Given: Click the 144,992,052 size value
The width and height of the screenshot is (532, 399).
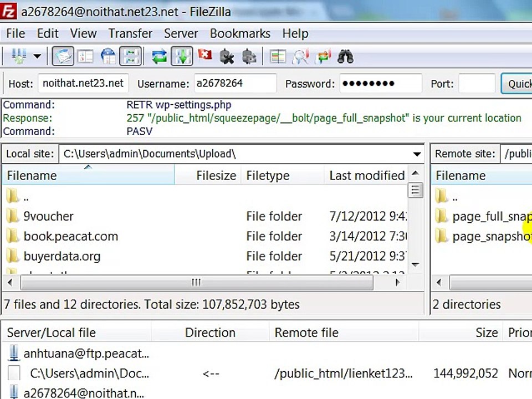Looking at the screenshot, I should coord(465,373).
